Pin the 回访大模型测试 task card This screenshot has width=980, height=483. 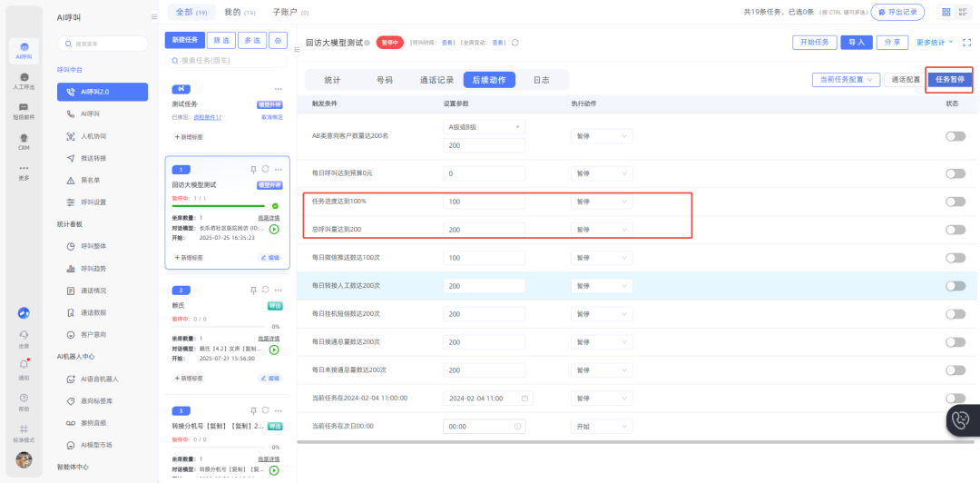tap(253, 170)
